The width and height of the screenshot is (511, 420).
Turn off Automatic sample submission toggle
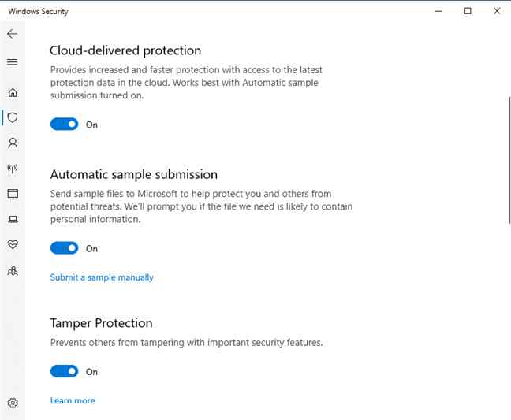point(64,248)
